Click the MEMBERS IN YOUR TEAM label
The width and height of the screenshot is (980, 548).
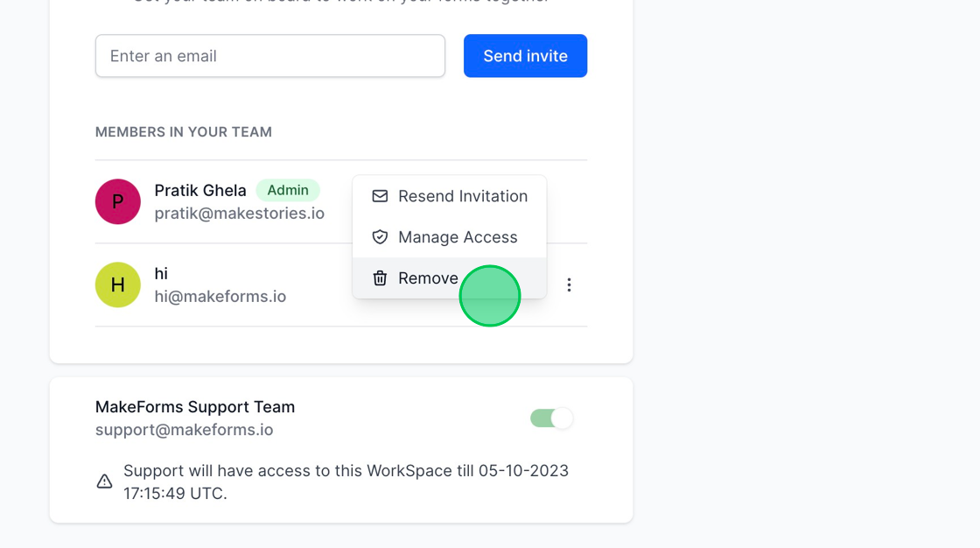183,131
